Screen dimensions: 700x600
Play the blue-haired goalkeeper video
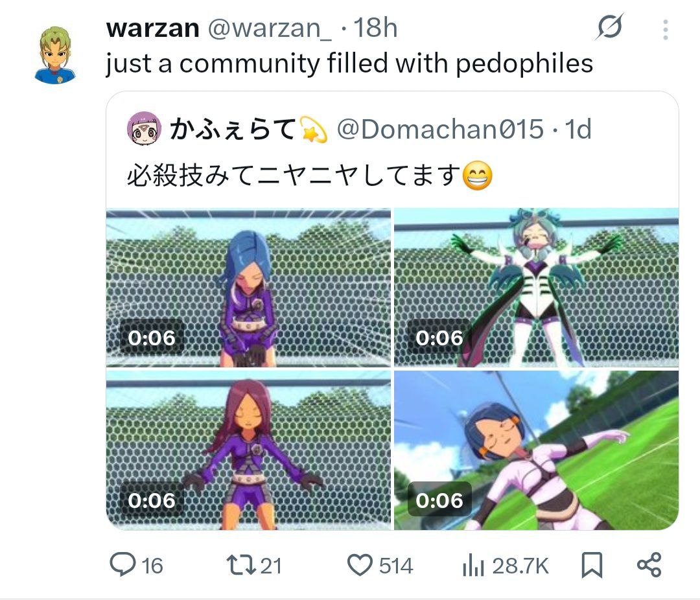click(x=248, y=288)
